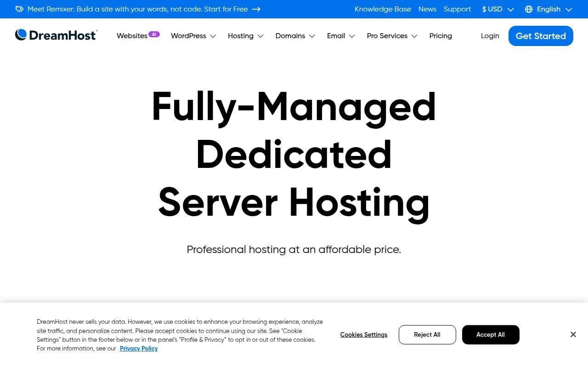Viewport: 588px width, 368px height.
Task: Click the globe language icon
Action: point(529,9)
